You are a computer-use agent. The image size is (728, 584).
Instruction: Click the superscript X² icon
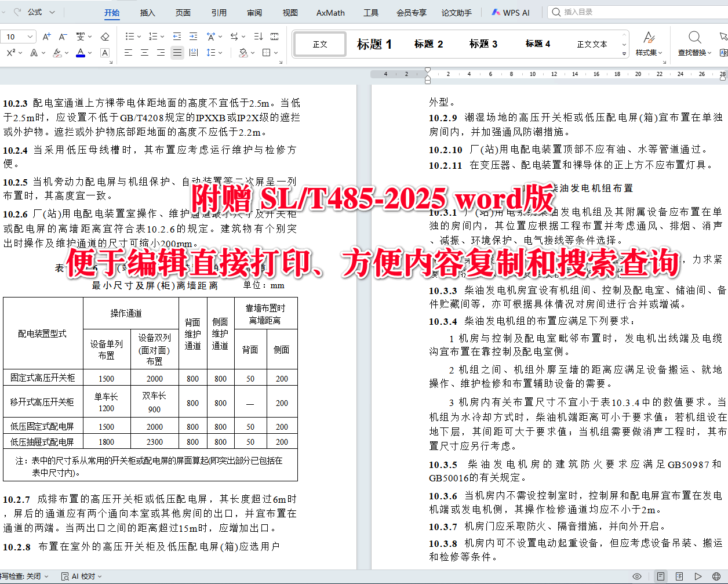click(11, 53)
